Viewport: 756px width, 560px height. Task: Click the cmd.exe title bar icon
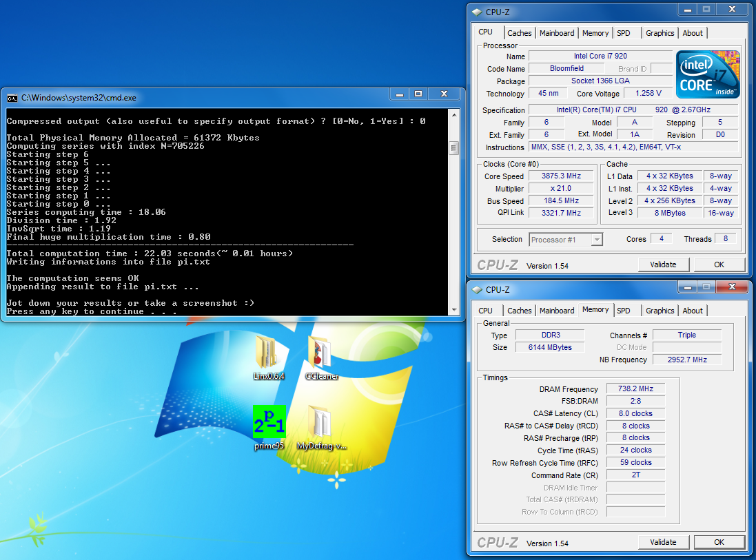point(12,98)
